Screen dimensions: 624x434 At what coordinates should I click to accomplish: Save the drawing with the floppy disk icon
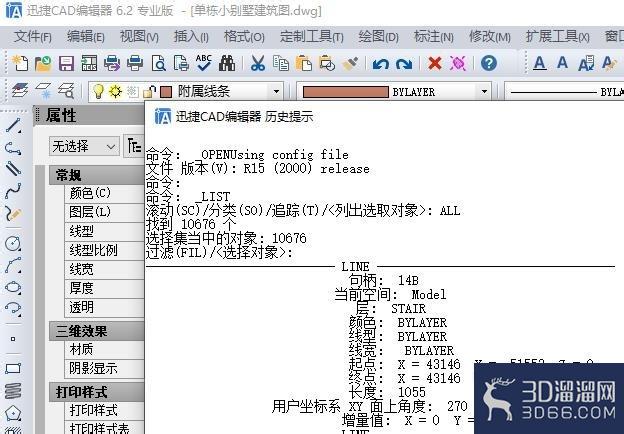click(x=66, y=63)
